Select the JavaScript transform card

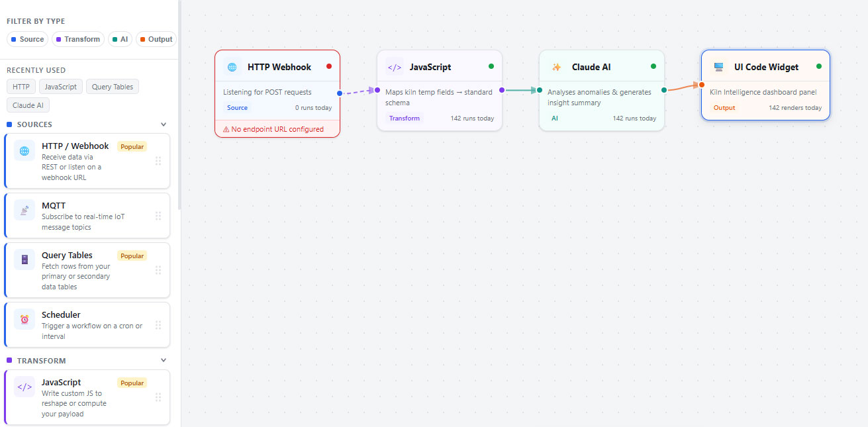(x=87, y=397)
